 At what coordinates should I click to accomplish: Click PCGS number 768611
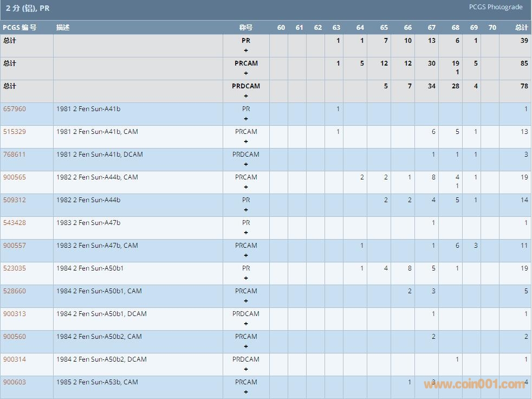click(x=14, y=155)
